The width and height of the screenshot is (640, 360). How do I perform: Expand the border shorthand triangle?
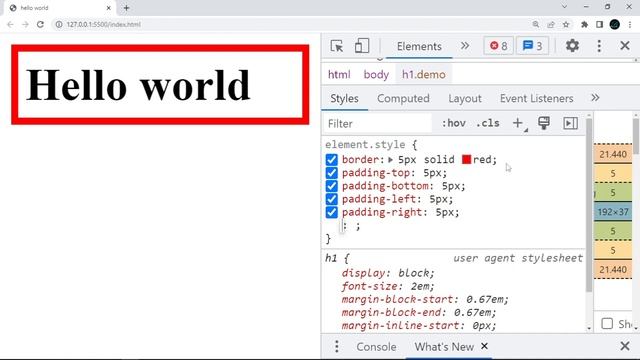click(391, 160)
